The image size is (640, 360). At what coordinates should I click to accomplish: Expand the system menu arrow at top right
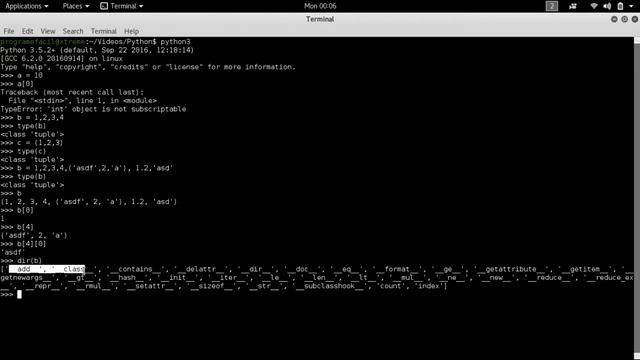click(x=631, y=7)
